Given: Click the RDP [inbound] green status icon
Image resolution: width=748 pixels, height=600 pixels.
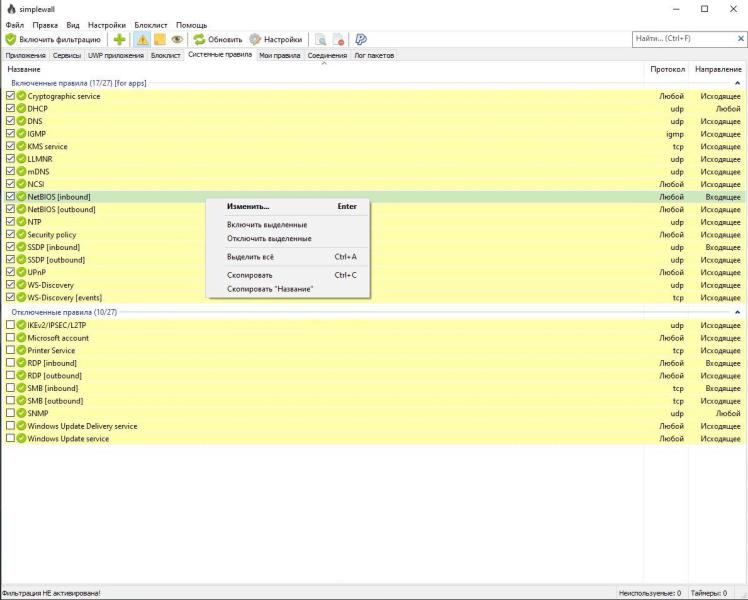Looking at the screenshot, I should (x=21, y=363).
